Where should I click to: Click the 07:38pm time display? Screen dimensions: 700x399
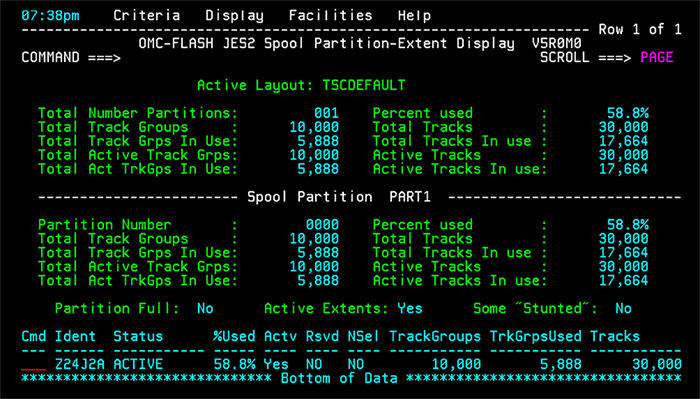(x=50, y=16)
